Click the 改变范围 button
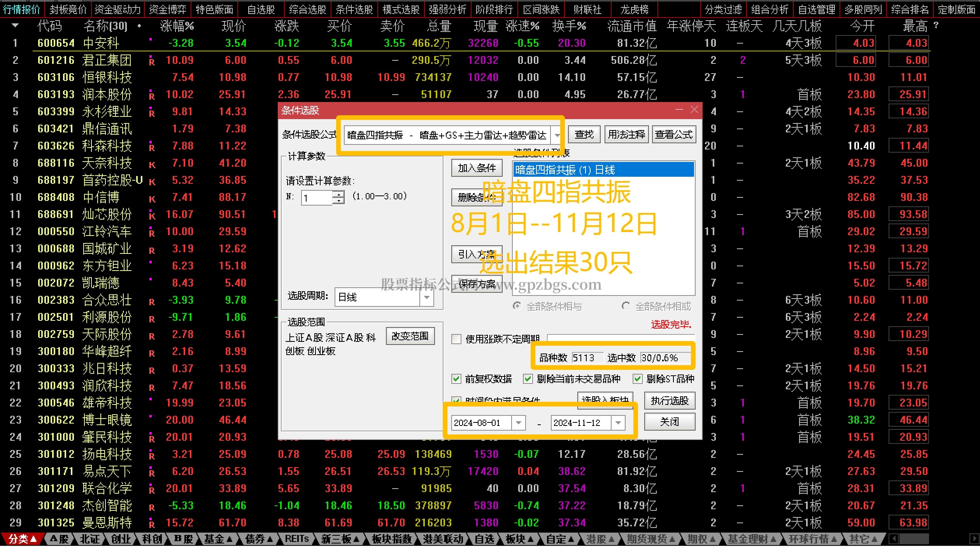980x547 pixels. coord(410,336)
